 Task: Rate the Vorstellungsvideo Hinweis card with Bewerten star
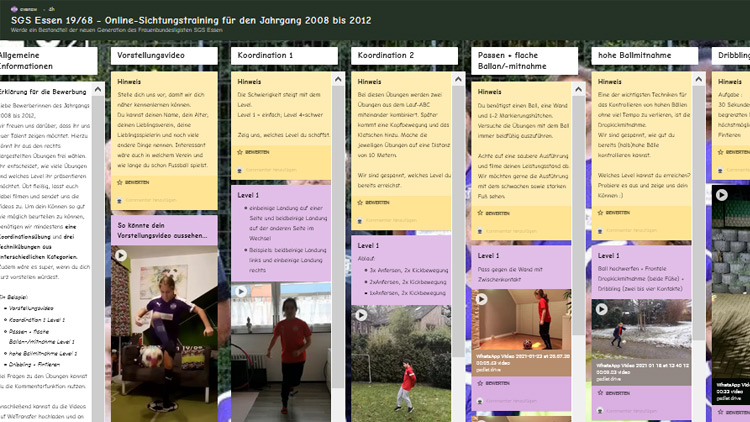point(120,182)
